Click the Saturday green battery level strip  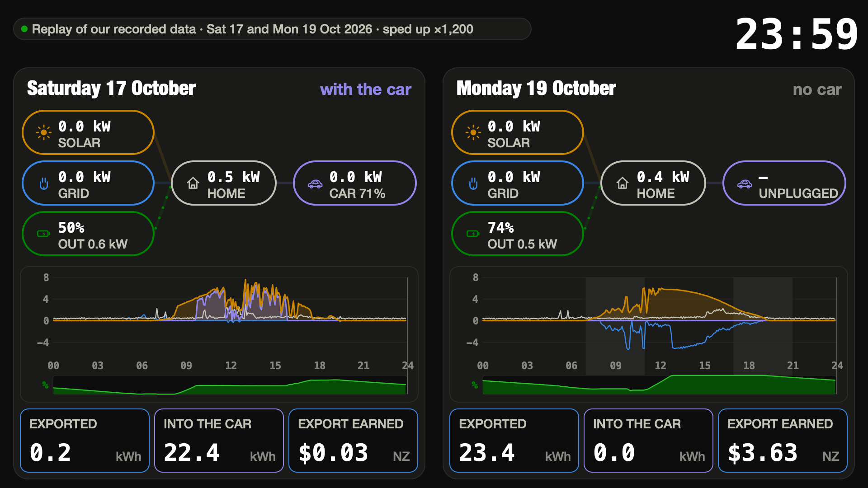click(x=230, y=385)
